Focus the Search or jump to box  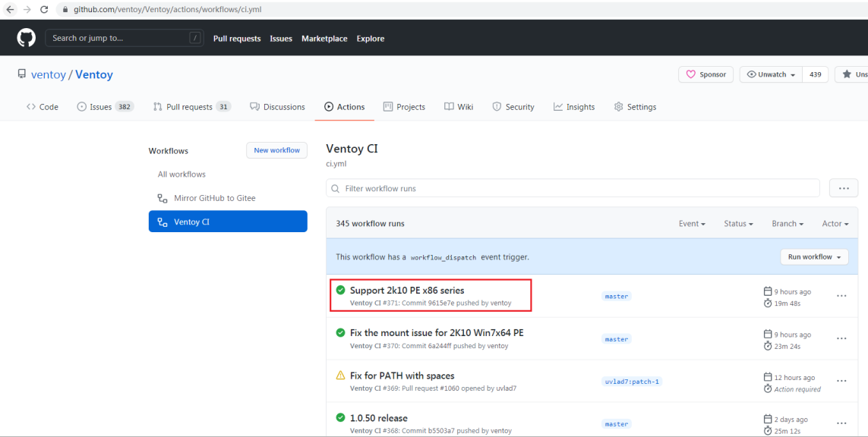124,38
